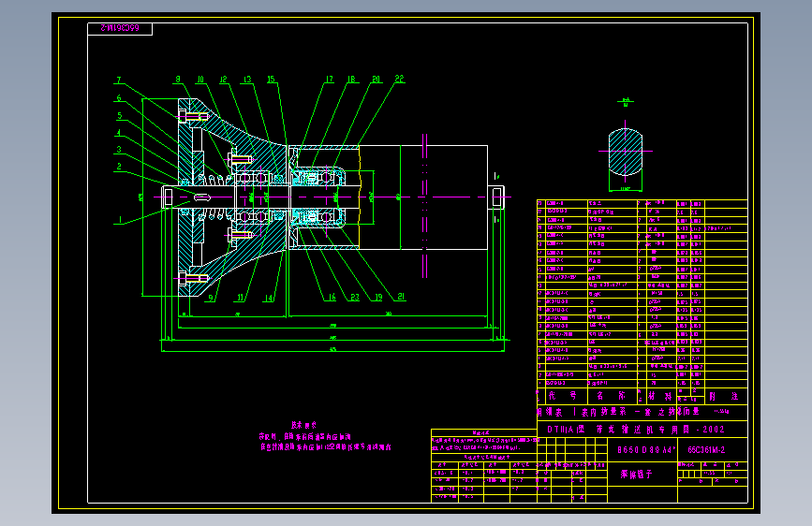812x526 pixels.
Task: Click part callout number 21
Action: [402, 297]
